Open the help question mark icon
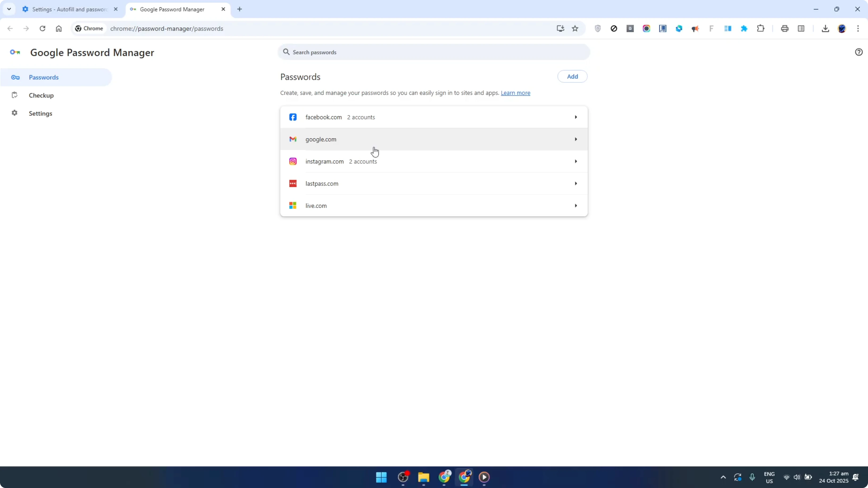This screenshot has width=868, height=488. [x=859, y=52]
